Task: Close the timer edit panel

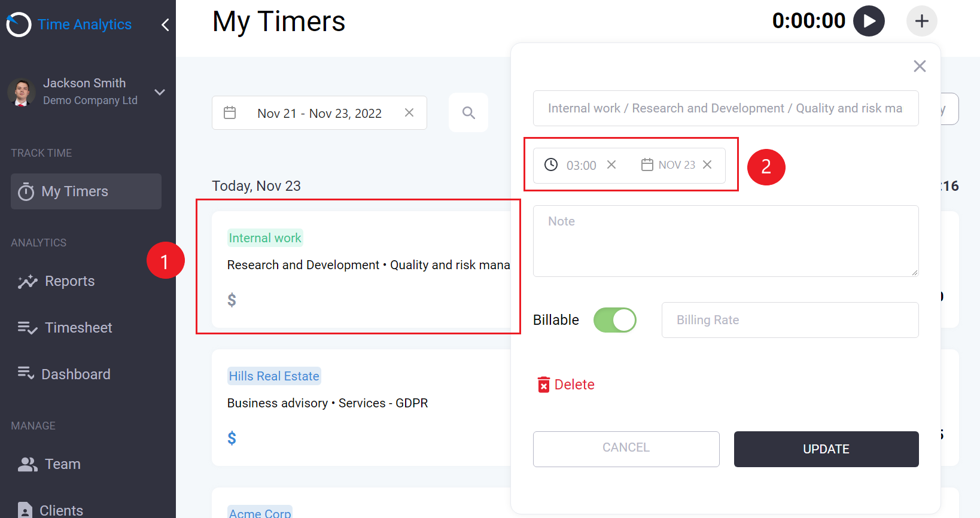Action: click(x=920, y=66)
